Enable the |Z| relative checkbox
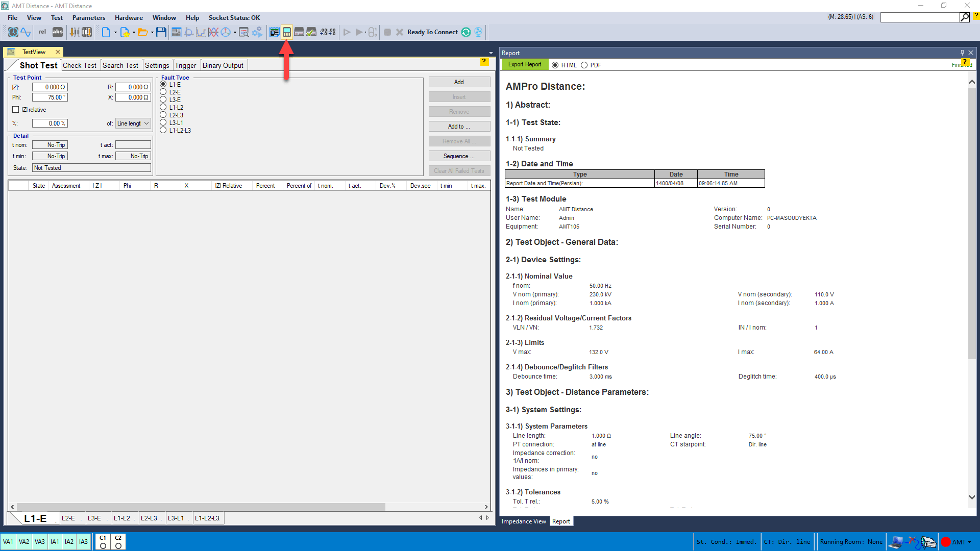980x551 pixels. click(16, 110)
